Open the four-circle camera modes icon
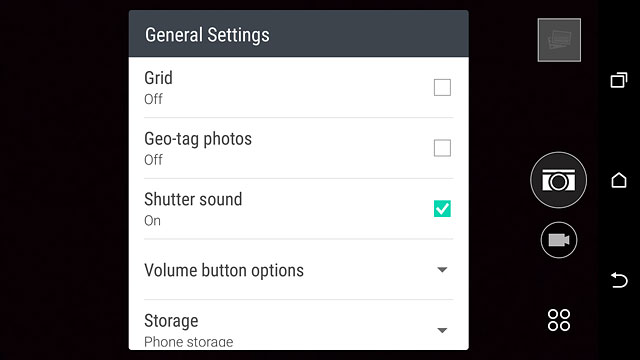Image resolution: width=640 pixels, height=360 pixels. tap(559, 320)
